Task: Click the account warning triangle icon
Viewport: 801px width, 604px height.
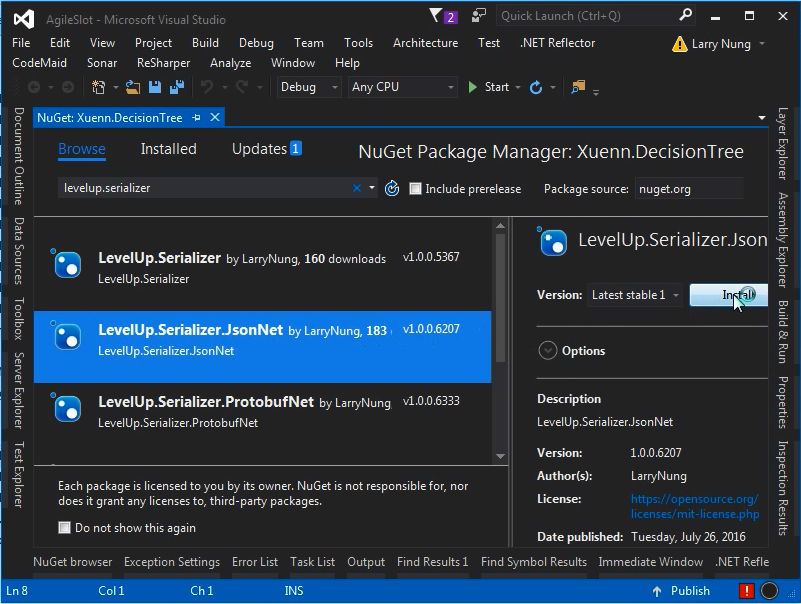Action: [679, 44]
